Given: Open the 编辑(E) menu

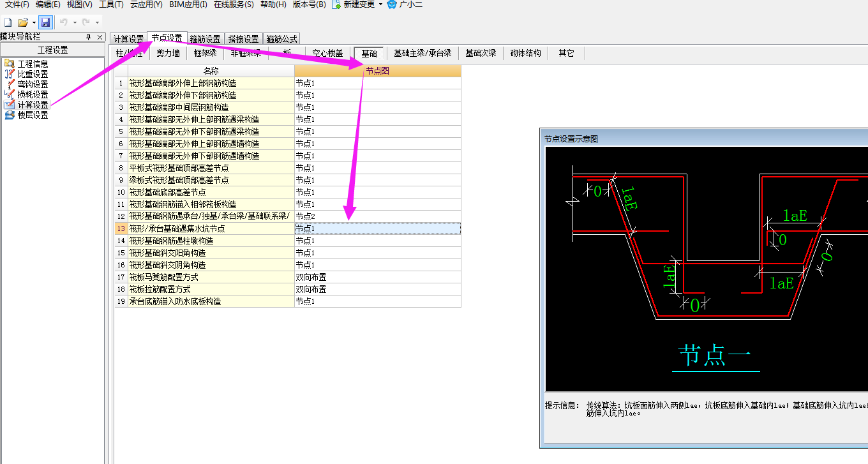Looking at the screenshot, I should tap(49, 4).
